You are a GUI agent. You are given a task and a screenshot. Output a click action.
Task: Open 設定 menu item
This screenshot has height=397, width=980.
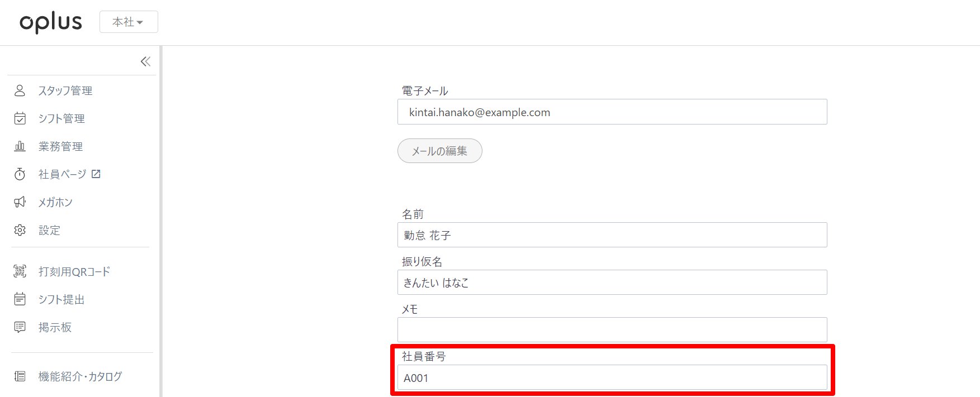pos(49,230)
